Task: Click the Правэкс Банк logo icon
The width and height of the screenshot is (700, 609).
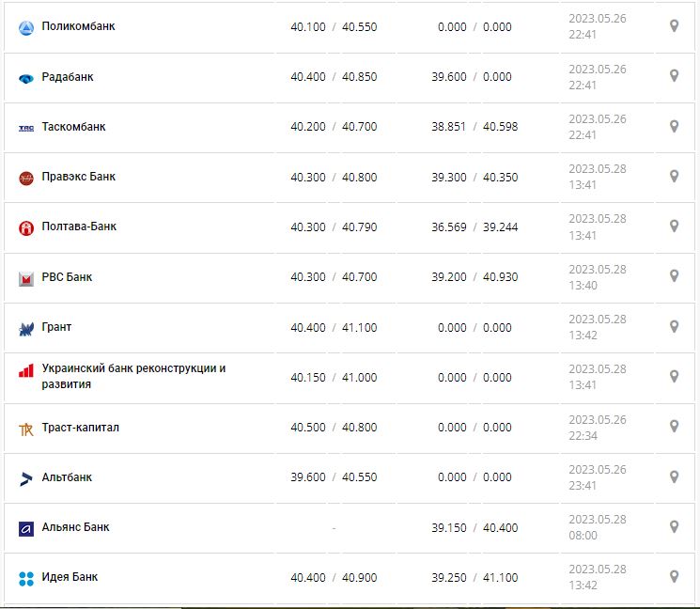Action: tap(25, 178)
